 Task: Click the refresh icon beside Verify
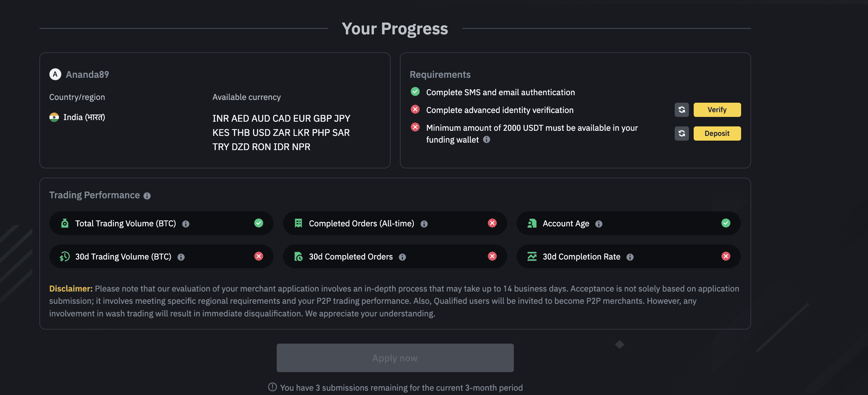(x=681, y=110)
